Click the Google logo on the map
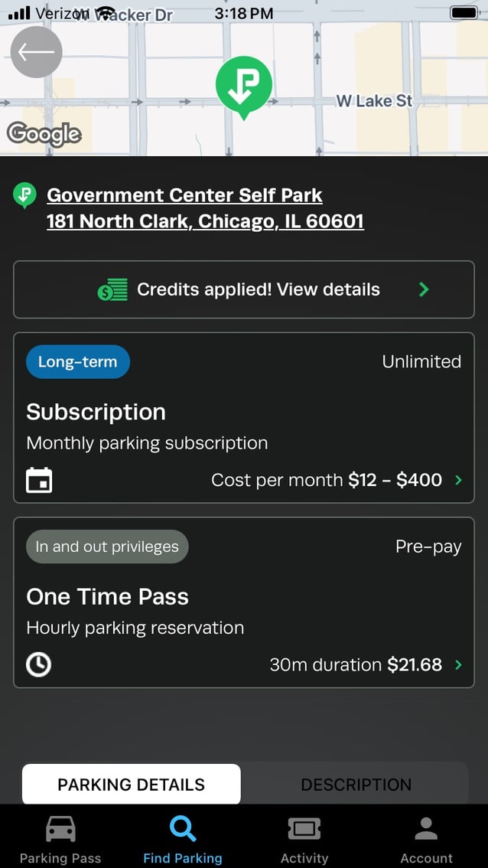The width and height of the screenshot is (488, 868). click(x=44, y=134)
